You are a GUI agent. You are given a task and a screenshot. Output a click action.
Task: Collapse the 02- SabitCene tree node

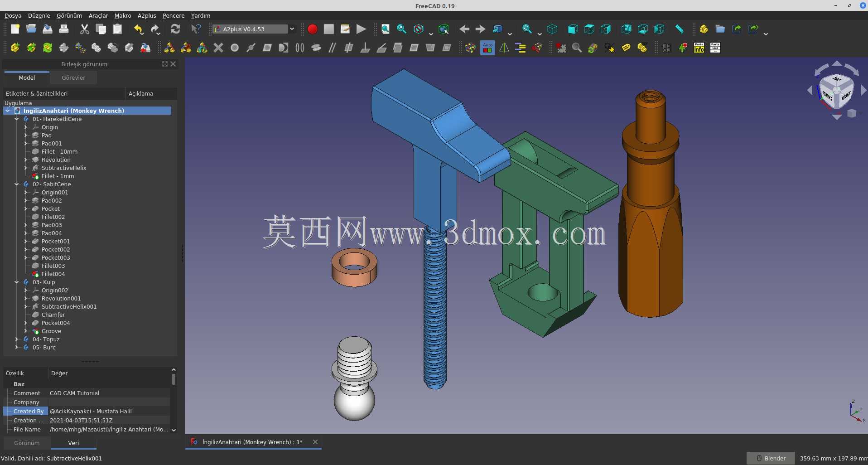tap(17, 184)
